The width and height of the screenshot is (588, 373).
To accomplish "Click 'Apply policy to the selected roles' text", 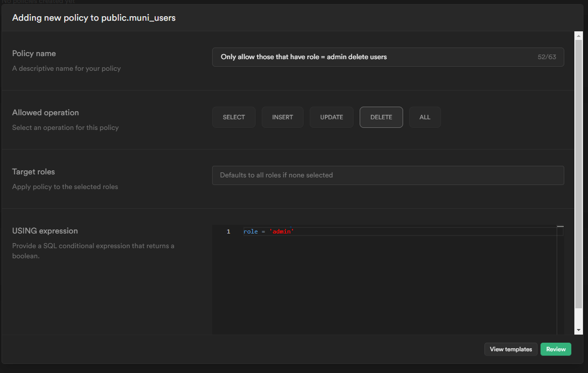I will pyautogui.click(x=65, y=186).
